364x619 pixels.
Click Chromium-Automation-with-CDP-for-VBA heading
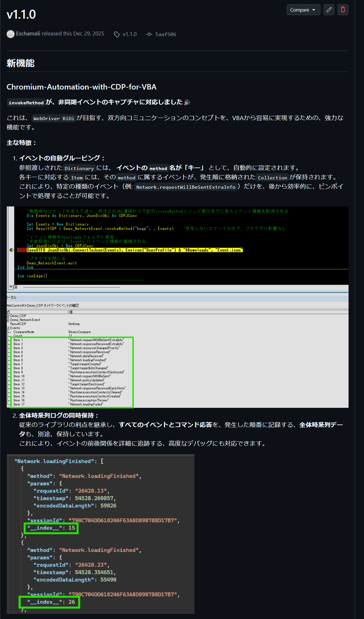(81, 87)
